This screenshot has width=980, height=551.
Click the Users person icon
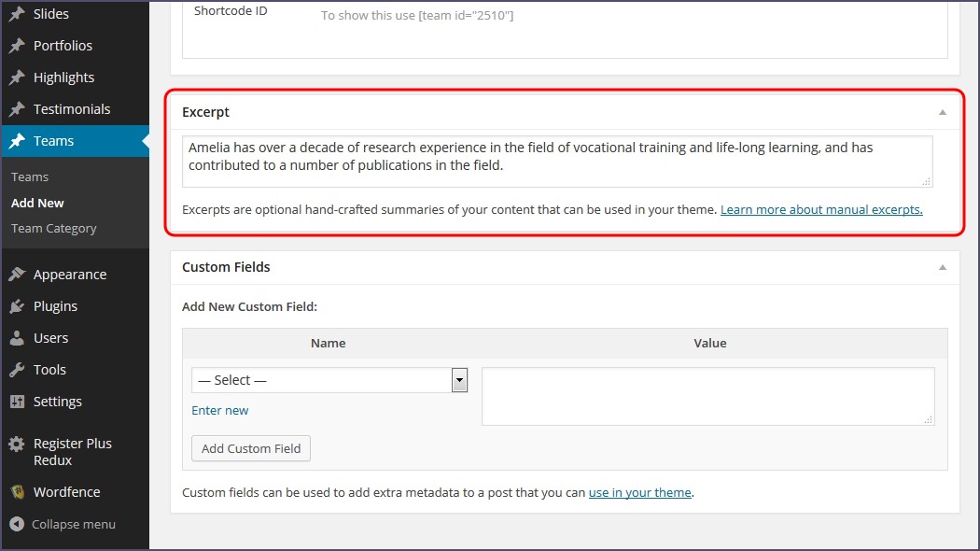pyautogui.click(x=17, y=338)
